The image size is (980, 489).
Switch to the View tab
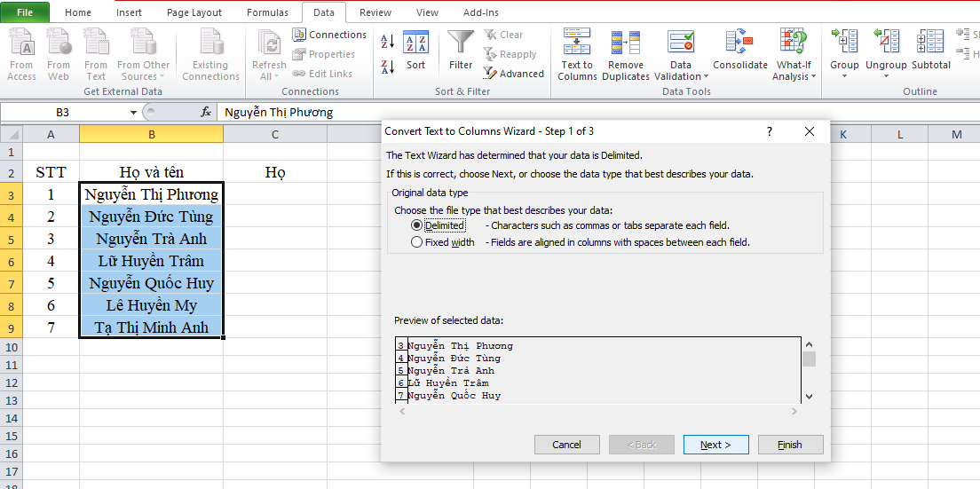(x=428, y=12)
